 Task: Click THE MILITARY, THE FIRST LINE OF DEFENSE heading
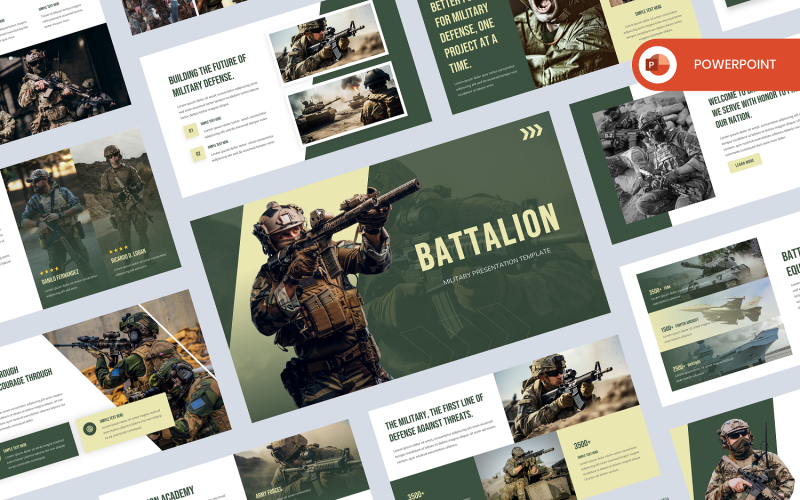coord(434,417)
